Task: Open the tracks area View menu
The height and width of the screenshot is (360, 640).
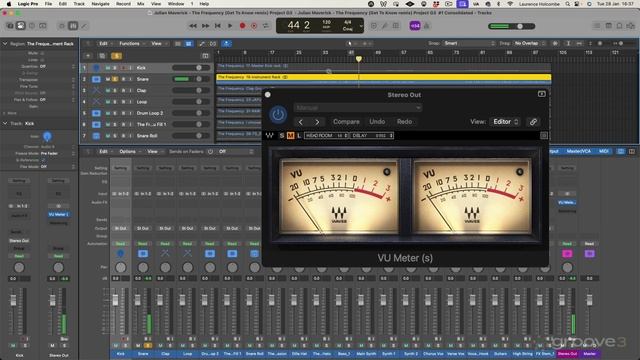Action: point(158,43)
